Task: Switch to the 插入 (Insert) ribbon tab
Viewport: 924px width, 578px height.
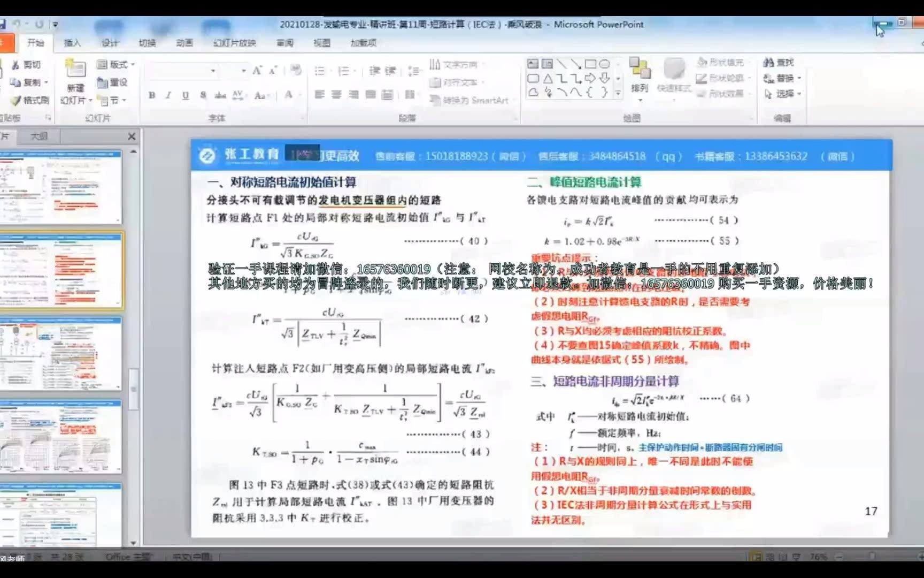Action: (x=73, y=43)
